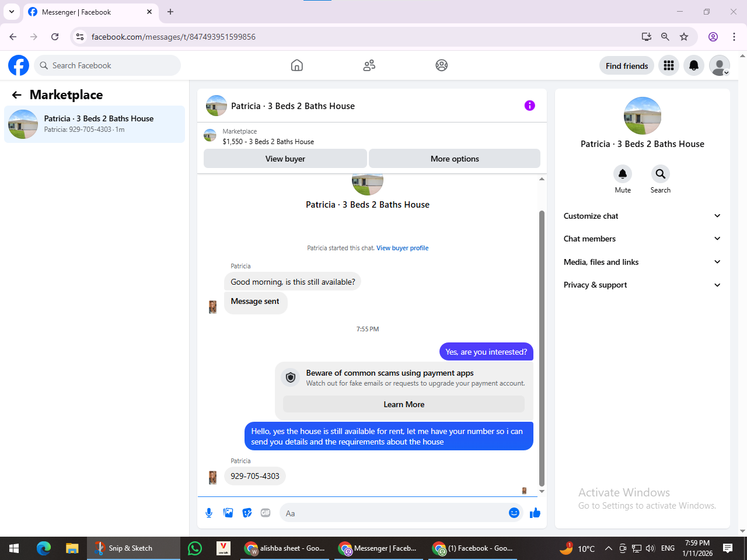The height and width of the screenshot is (560, 747).
Task: Go back from the Marketplace chat list
Action: tap(16, 95)
